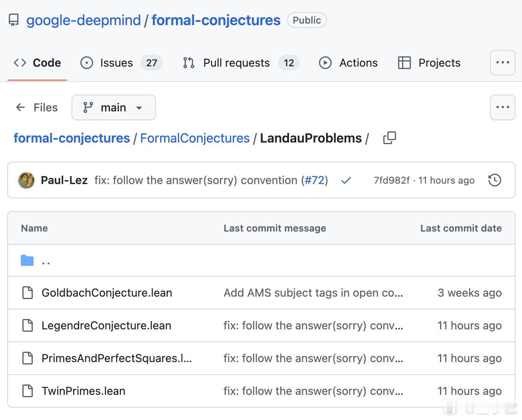Viewport: 522px width, 420px height.
Task: Open TwinPrimes row commit message
Action: (x=313, y=391)
